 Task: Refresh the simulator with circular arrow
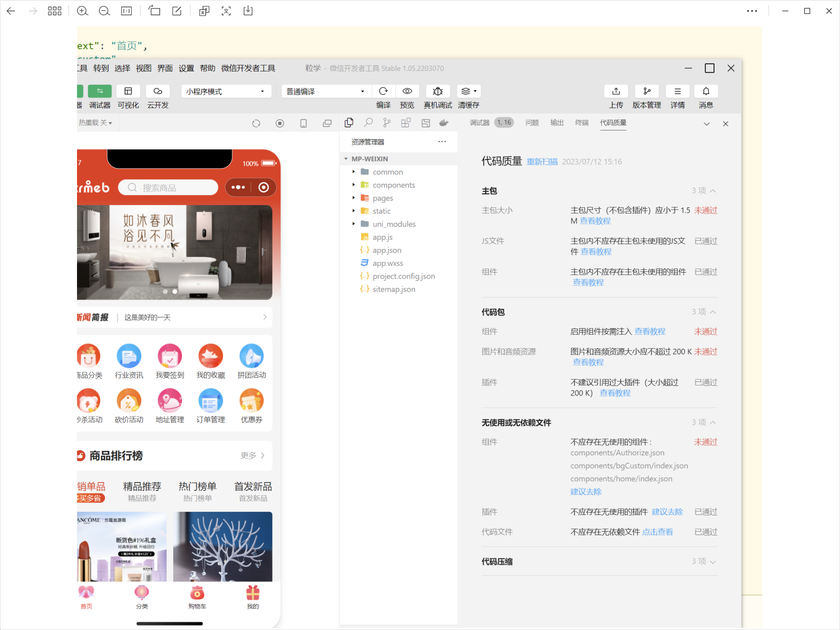tap(256, 123)
